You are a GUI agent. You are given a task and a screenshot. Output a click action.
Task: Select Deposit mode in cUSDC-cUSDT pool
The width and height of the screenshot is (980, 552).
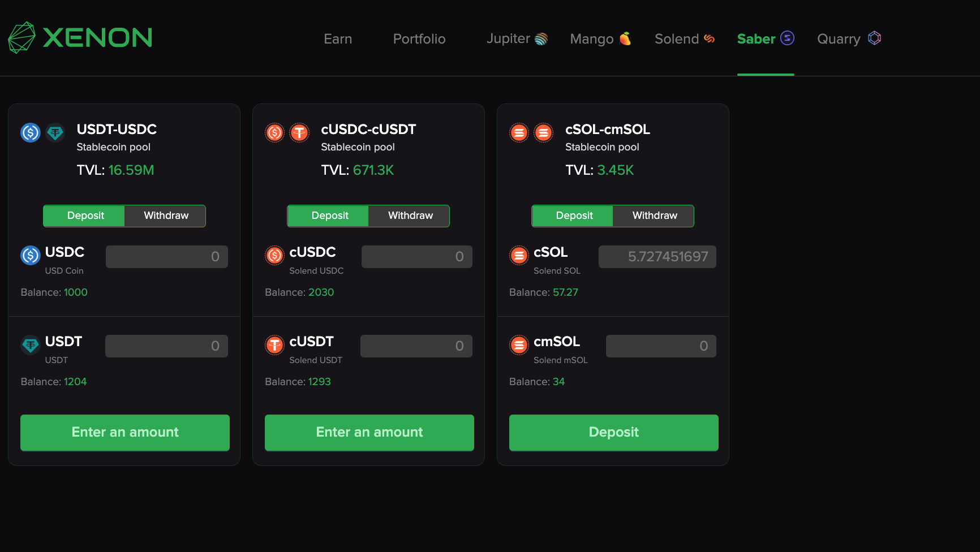[328, 216]
